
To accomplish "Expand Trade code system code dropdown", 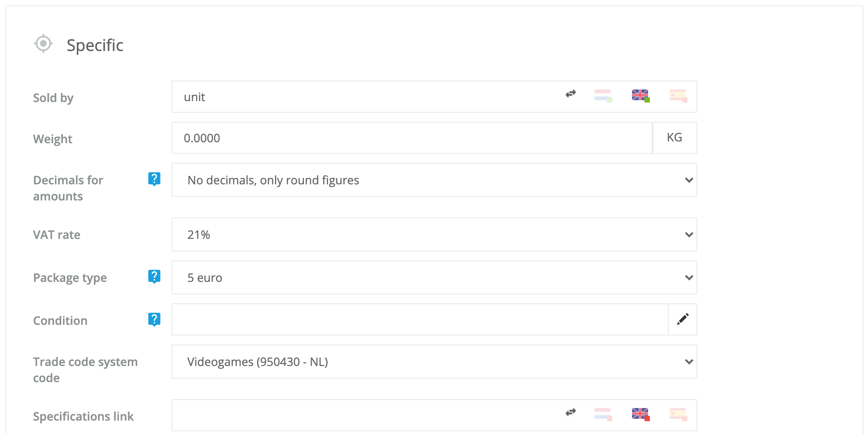I will pyautogui.click(x=434, y=362).
